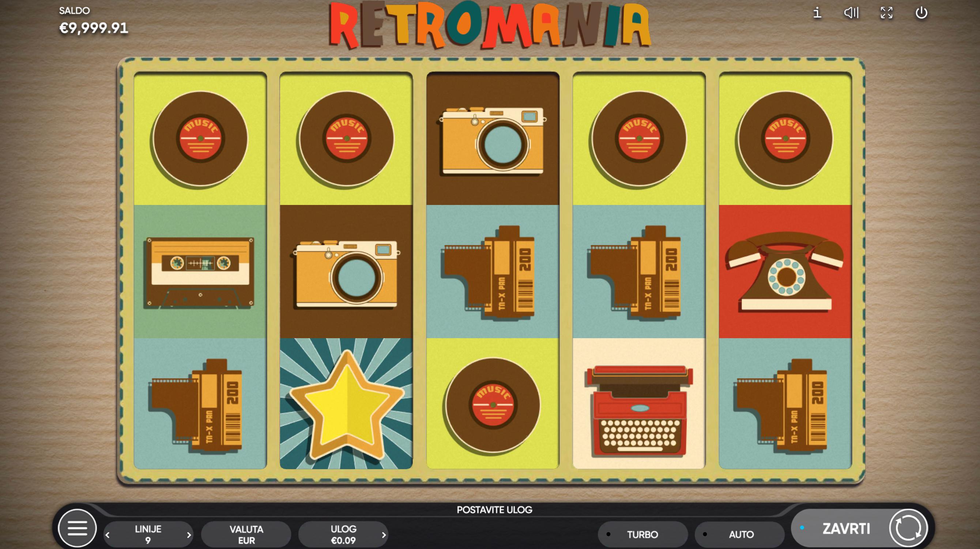
Task: Click the Saldo balance amount
Action: [94, 28]
